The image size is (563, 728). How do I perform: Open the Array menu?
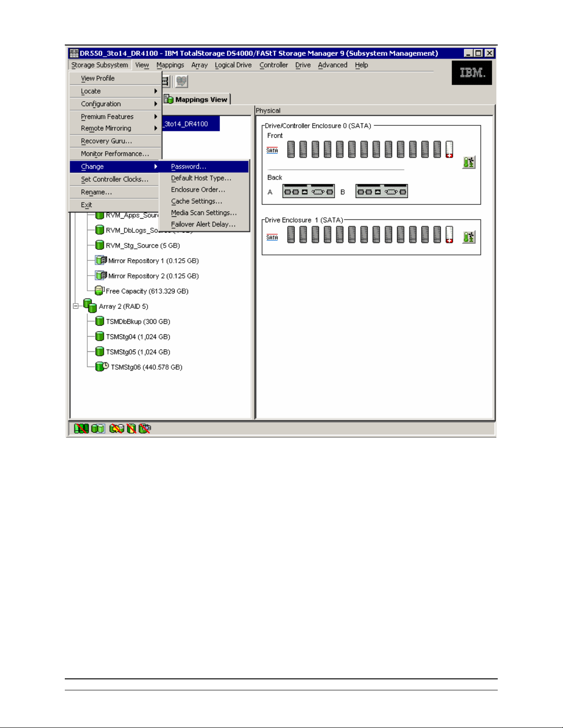(x=199, y=65)
